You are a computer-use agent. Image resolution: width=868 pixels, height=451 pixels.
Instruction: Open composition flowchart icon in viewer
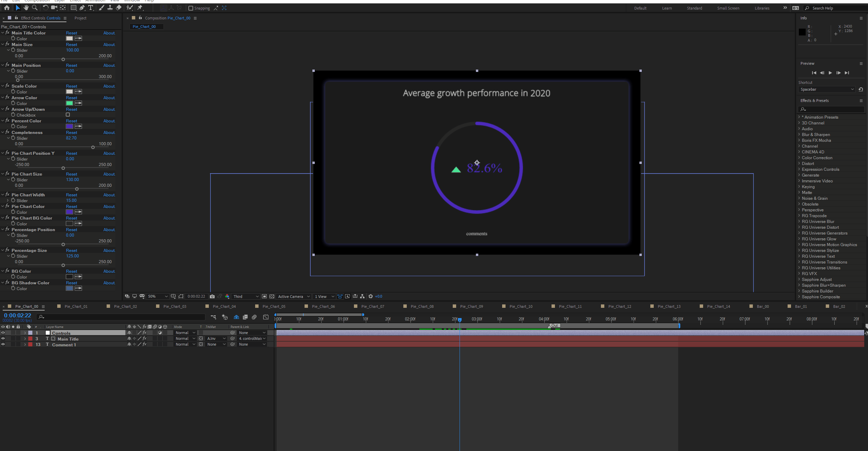click(x=362, y=296)
